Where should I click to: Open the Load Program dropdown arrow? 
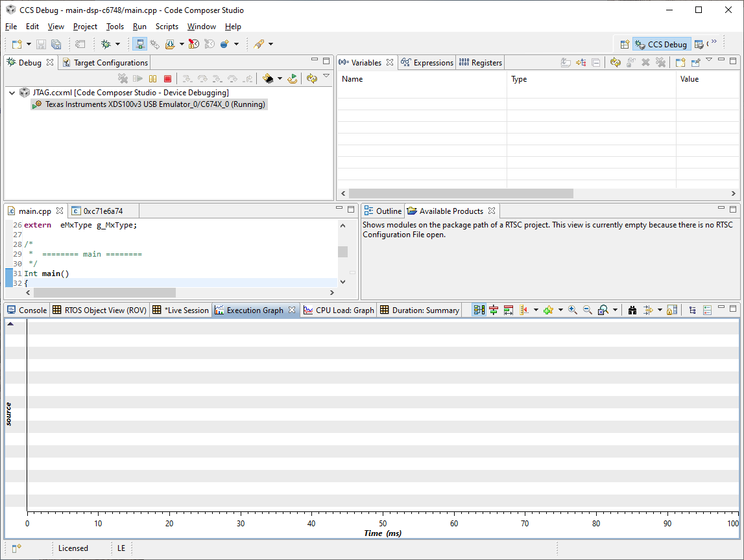(182, 44)
